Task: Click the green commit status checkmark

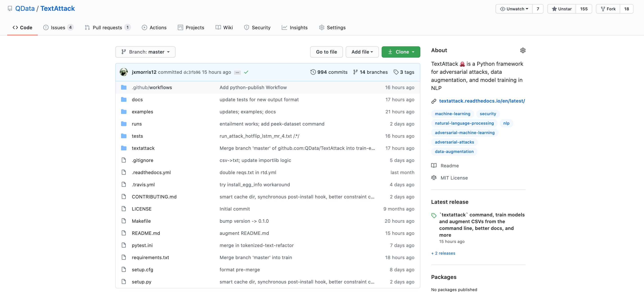Action: [x=246, y=72]
